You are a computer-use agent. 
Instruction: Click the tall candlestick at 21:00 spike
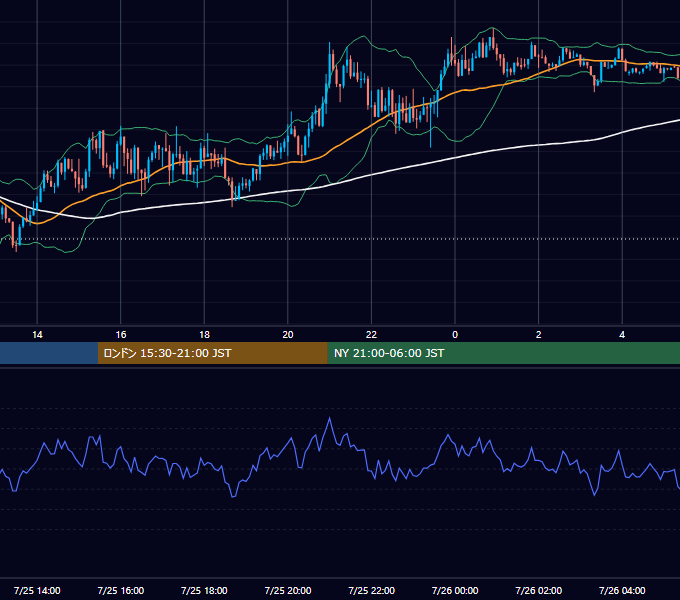(330, 65)
